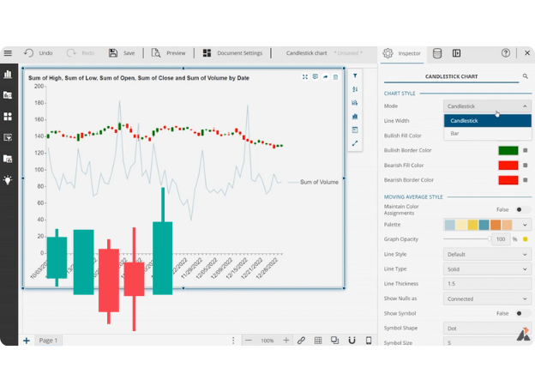
Task: Close the inspector panel with X
Action: (x=527, y=53)
